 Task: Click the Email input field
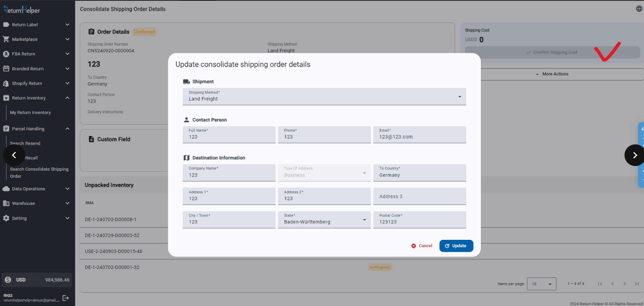point(419,137)
